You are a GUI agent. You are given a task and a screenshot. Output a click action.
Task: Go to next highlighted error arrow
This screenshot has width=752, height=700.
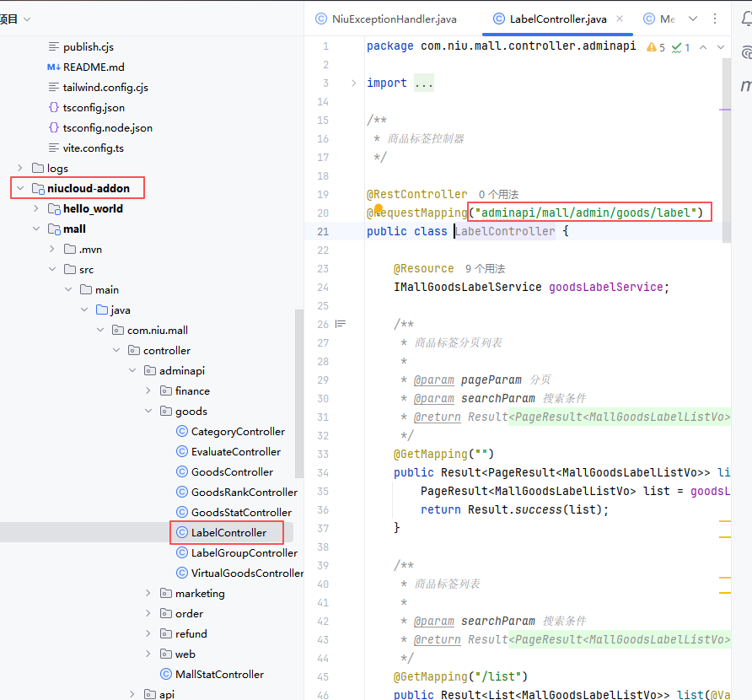[722, 47]
